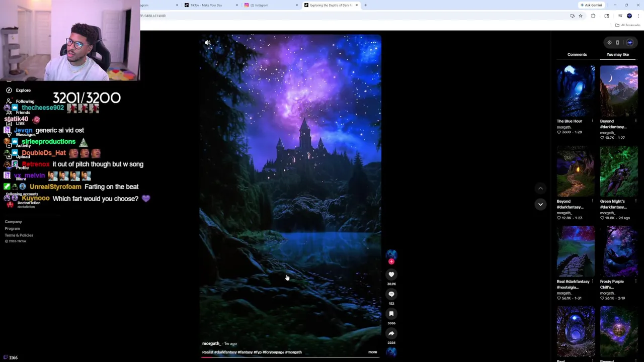Image resolution: width=644 pixels, height=362 pixels.
Task: Open the install app icon in address bar
Action: tap(573, 16)
